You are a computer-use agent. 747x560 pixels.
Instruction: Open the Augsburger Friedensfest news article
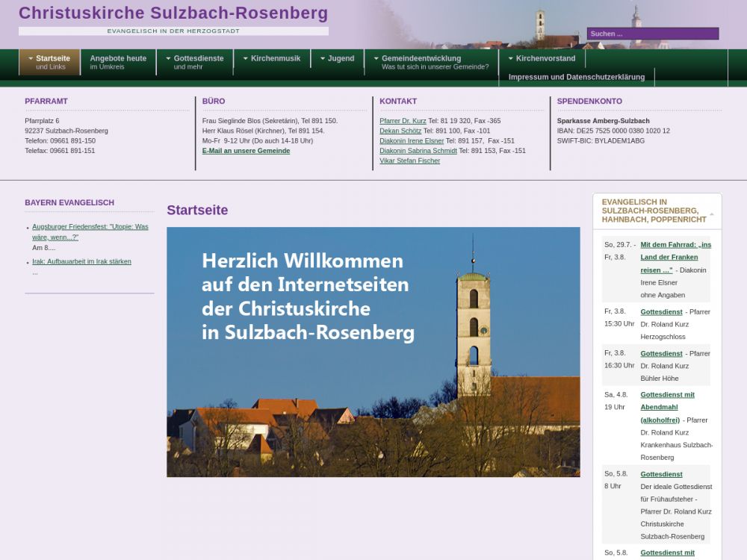click(x=90, y=231)
